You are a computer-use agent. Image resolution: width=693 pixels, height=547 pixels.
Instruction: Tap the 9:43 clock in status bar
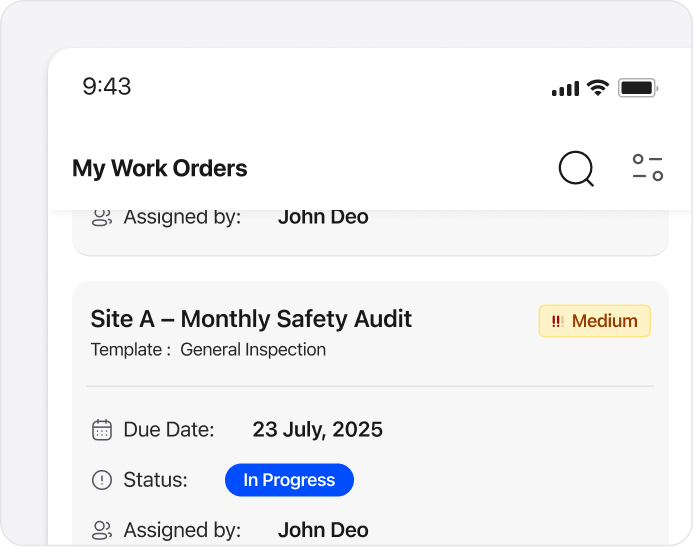click(107, 86)
